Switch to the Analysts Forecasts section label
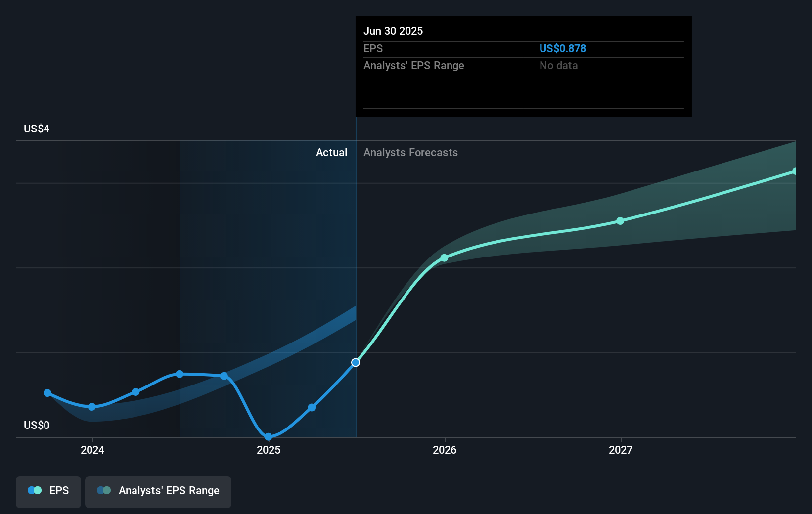This screenshot has height=514, width=812. [x=410, y=153]
